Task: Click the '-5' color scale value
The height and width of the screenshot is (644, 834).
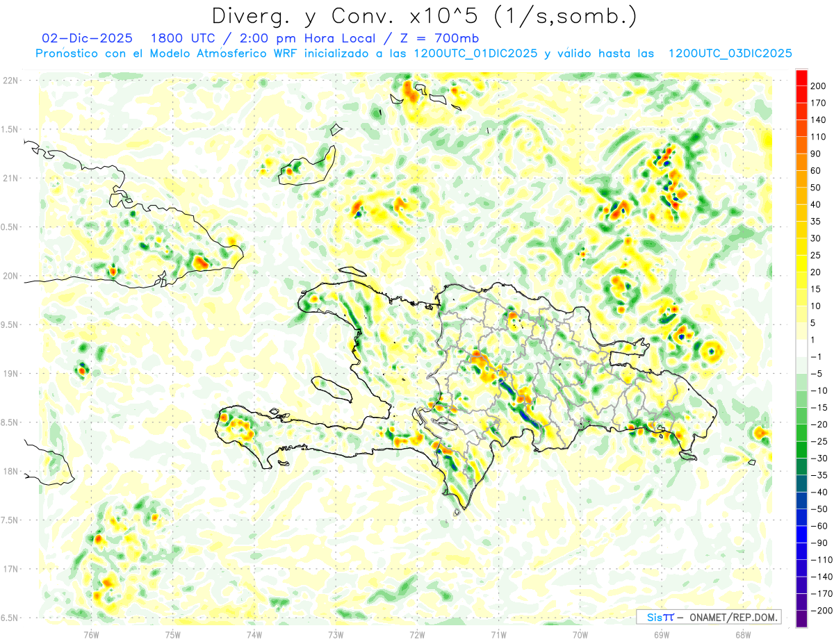Action: point(817,374)
